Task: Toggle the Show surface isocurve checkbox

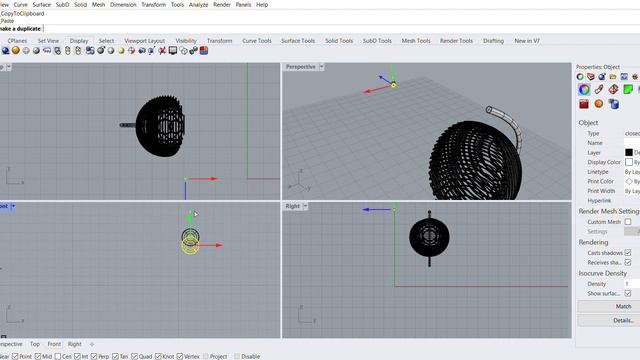Action: click(x=628, y=293)
